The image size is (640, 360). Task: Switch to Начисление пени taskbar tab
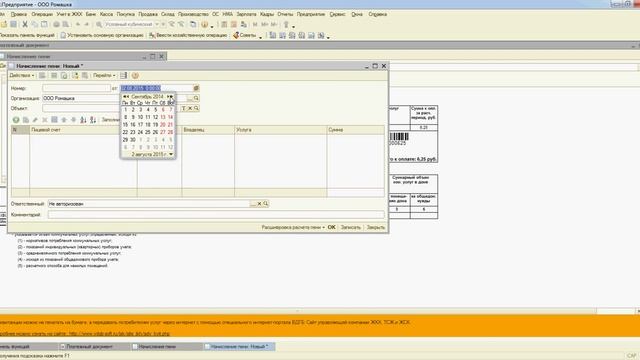point(166,347)
